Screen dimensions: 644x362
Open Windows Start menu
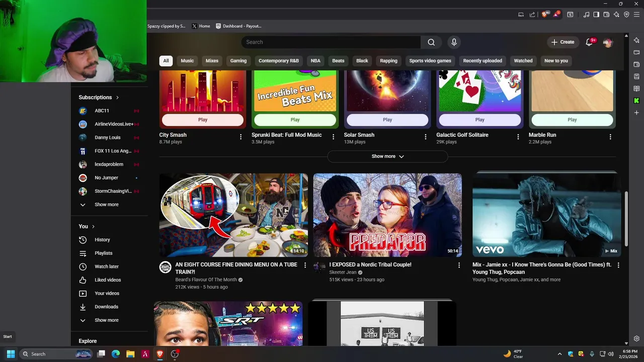tap(11, 354)
